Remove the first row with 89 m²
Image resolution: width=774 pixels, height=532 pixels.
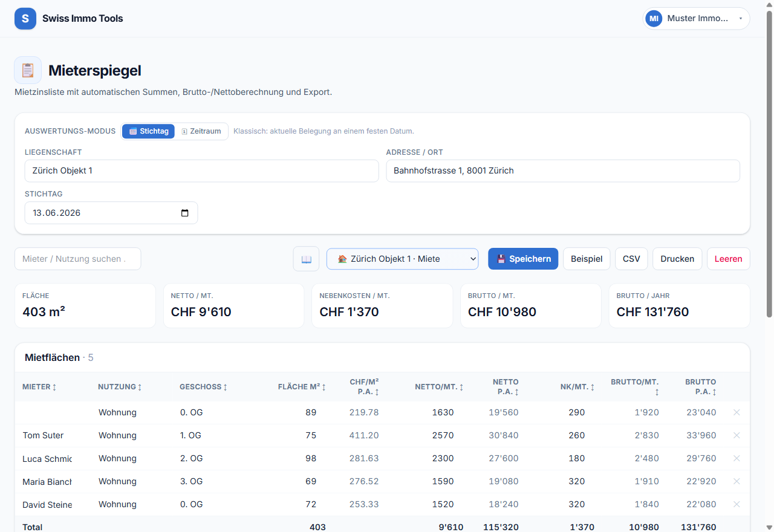pos(737,412)
